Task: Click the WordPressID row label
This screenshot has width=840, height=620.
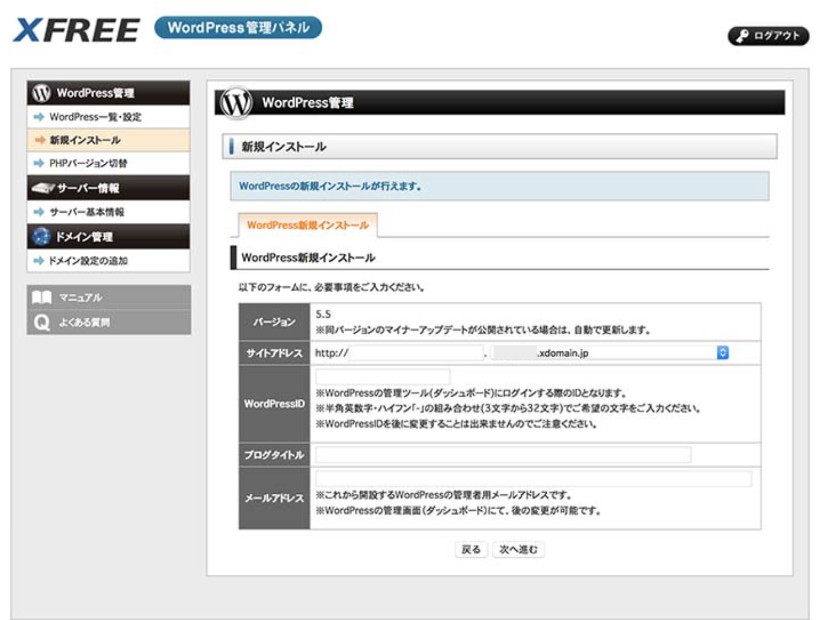Action: [274, 404]
